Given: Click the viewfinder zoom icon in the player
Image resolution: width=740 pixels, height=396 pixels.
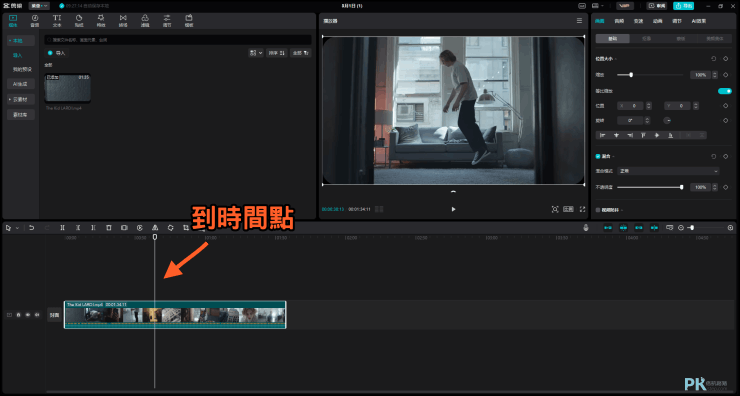Looking at the screenshot, I should click(x=555, y=209).
